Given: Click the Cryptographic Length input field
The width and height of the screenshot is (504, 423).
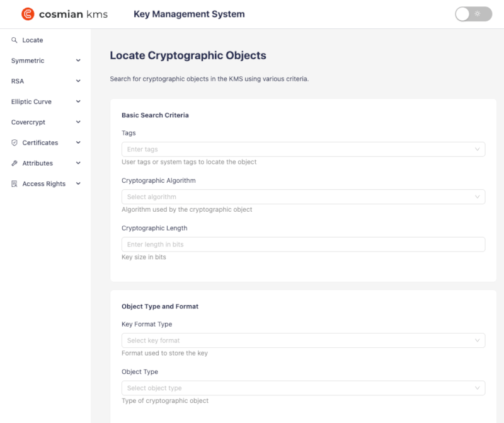Looking at the screenshot, I should [302, 245].
